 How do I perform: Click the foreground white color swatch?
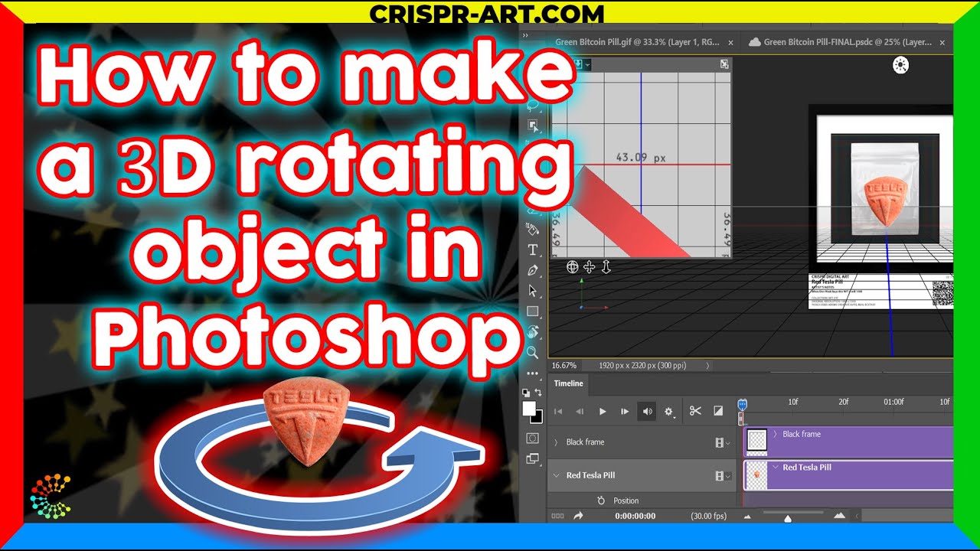point(529,409)
